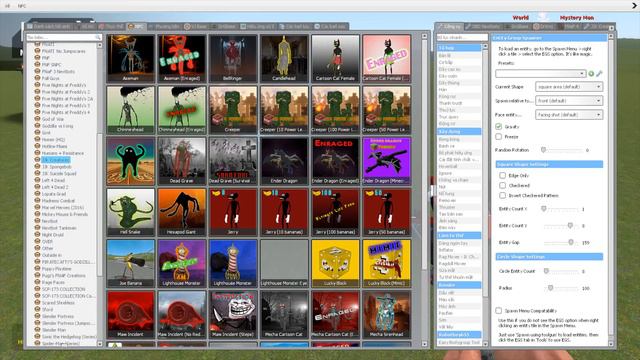Open the Left 4 Dead 2 category
Image resolution: width=640 pixels, height=360 pixels.
point(55,187)
